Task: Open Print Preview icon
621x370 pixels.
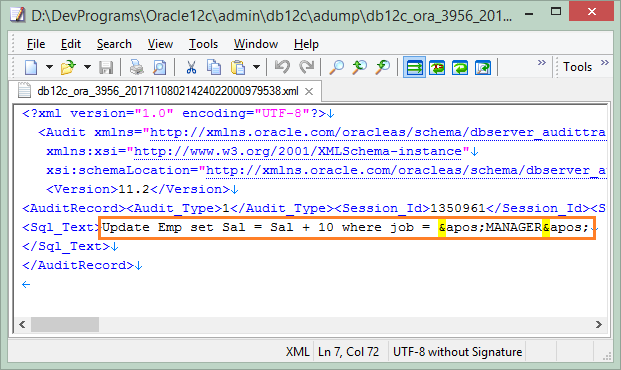Action: tap(159, 67)
